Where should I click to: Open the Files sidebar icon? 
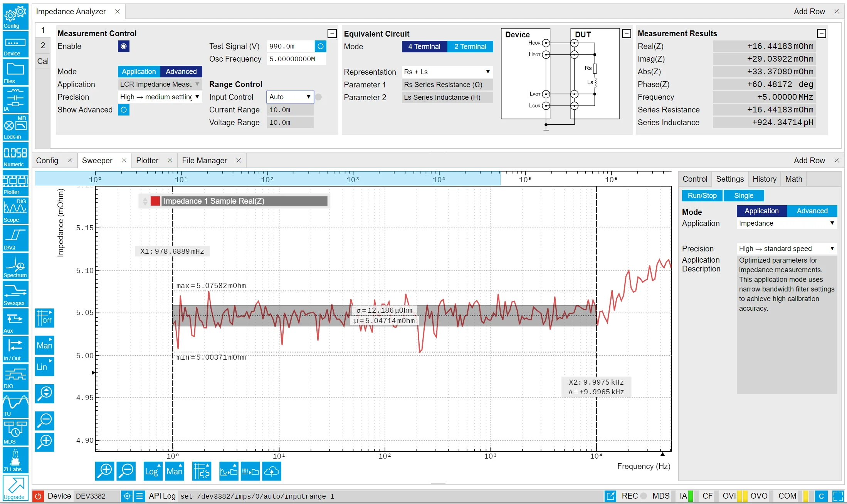pyautogui.click(x=15, y=72)
